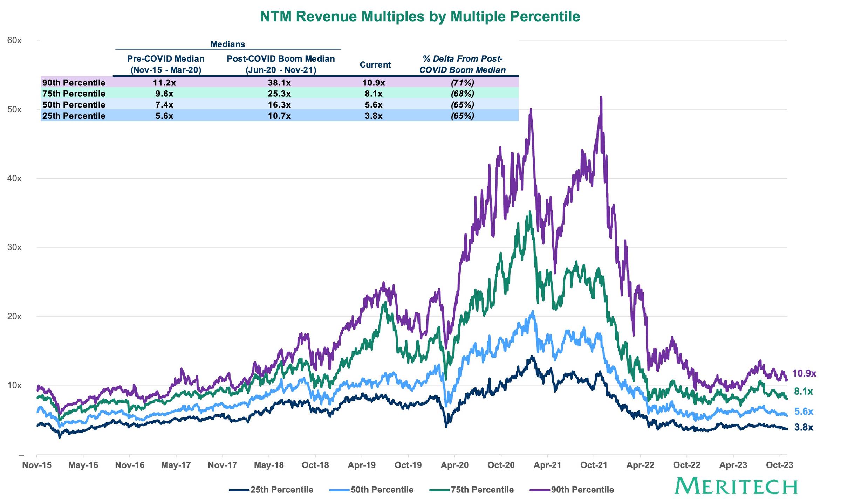Click the Current column header
841x504 pixels.
(375, 65)
